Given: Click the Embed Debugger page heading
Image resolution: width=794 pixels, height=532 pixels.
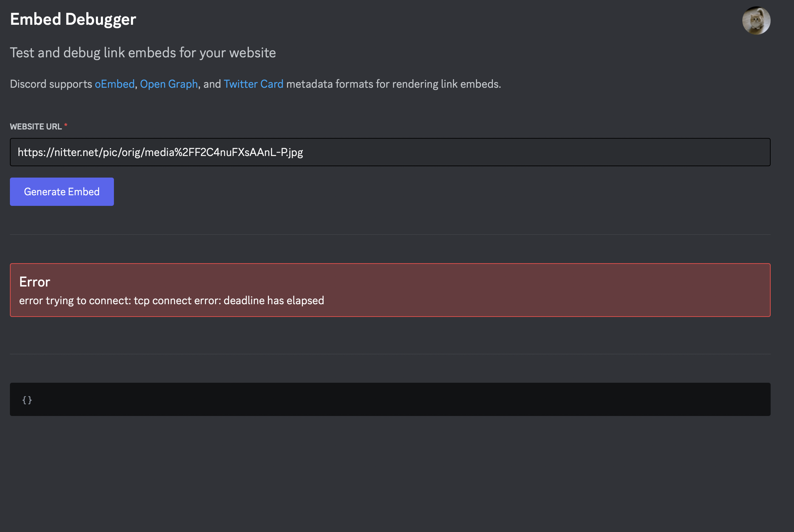Looking at the screenshot, I should click(73, 19).
